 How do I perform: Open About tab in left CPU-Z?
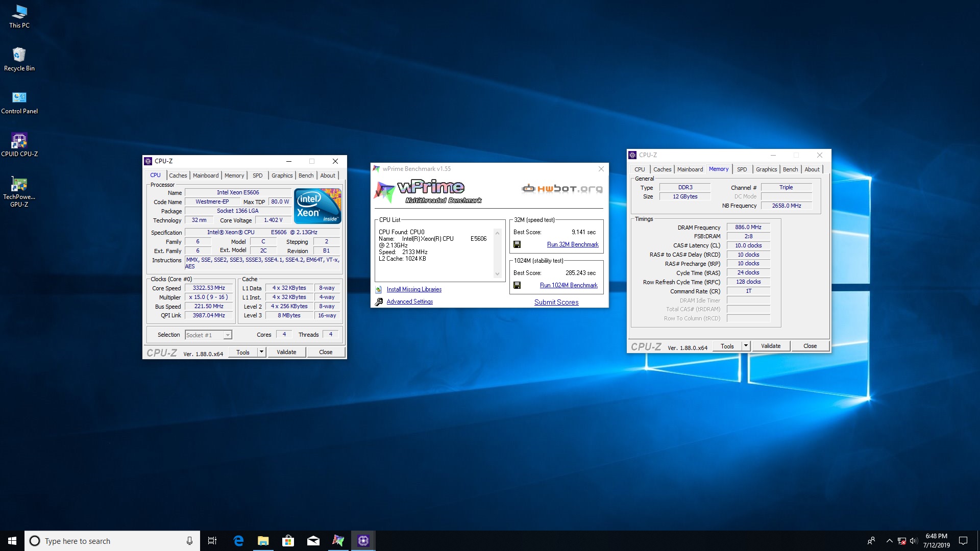328,176
